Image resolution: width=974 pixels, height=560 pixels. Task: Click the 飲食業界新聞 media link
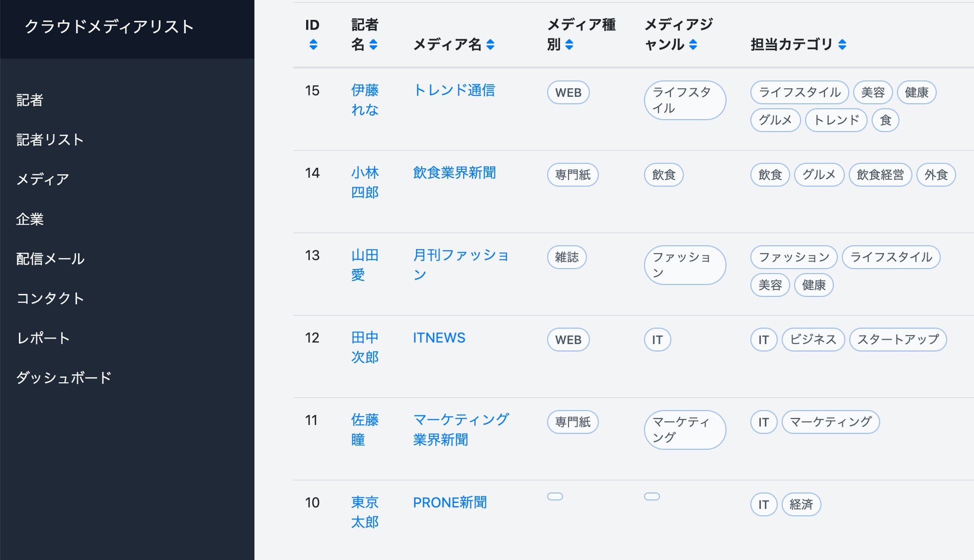pyautogui.click(x=454, y=173)
